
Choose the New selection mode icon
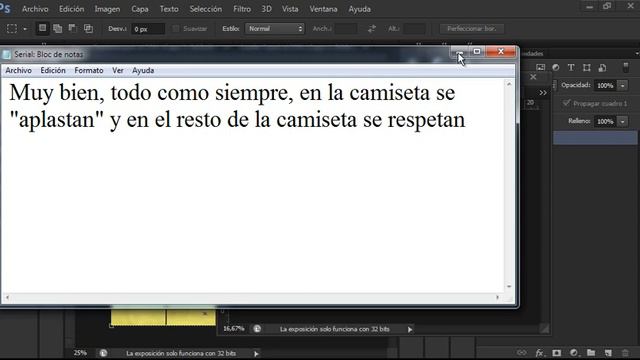click(x=42, y=28)
